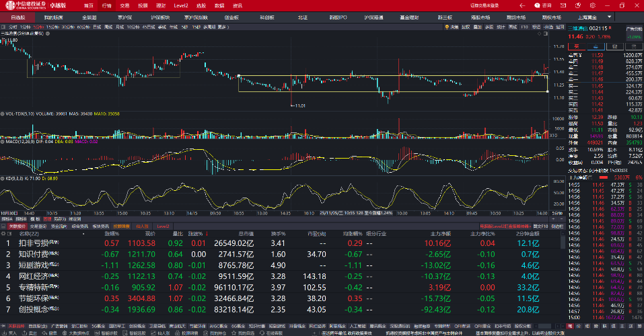Click the 涨幅% column header
644x336 pixels.
pyautogui.click(x=112, y=233)
